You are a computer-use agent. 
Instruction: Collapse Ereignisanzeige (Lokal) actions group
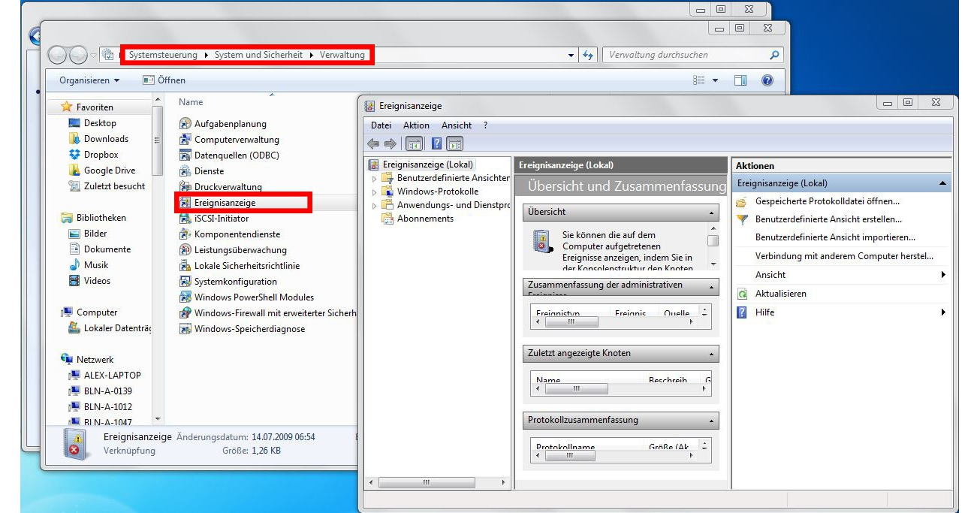942,183
